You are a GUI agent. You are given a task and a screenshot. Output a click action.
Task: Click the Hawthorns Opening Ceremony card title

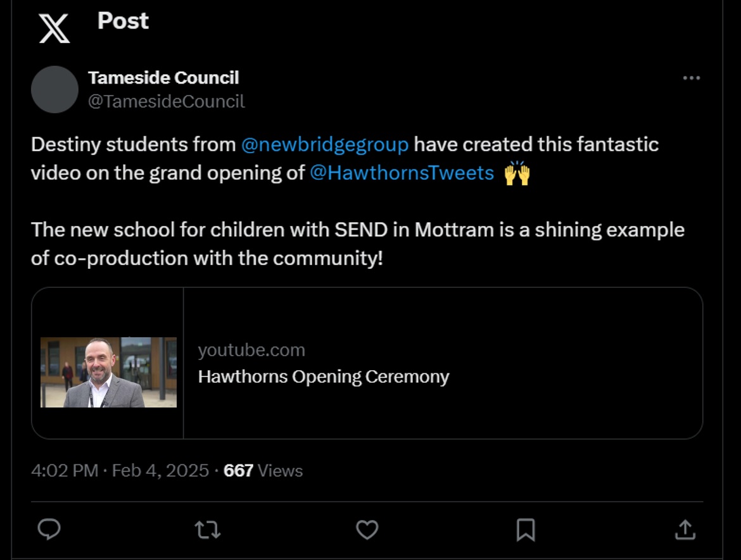pos(324,376)
